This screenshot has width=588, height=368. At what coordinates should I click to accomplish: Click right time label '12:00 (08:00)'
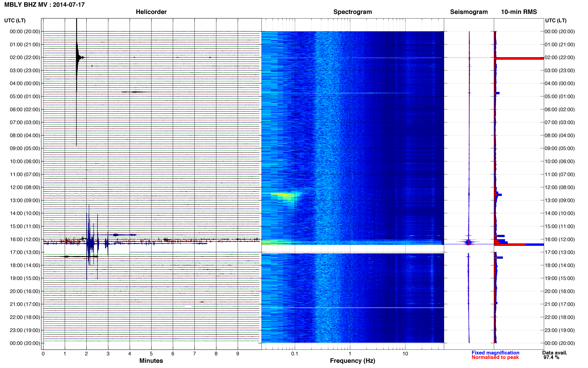coord(560,187)
